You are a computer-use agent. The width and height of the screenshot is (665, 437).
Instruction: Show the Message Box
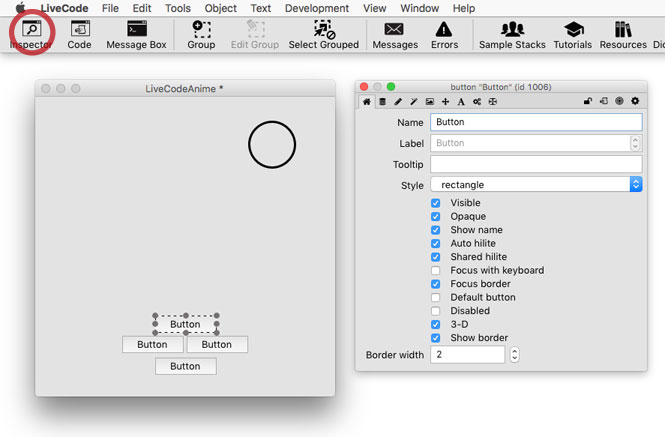pos(137,34)
